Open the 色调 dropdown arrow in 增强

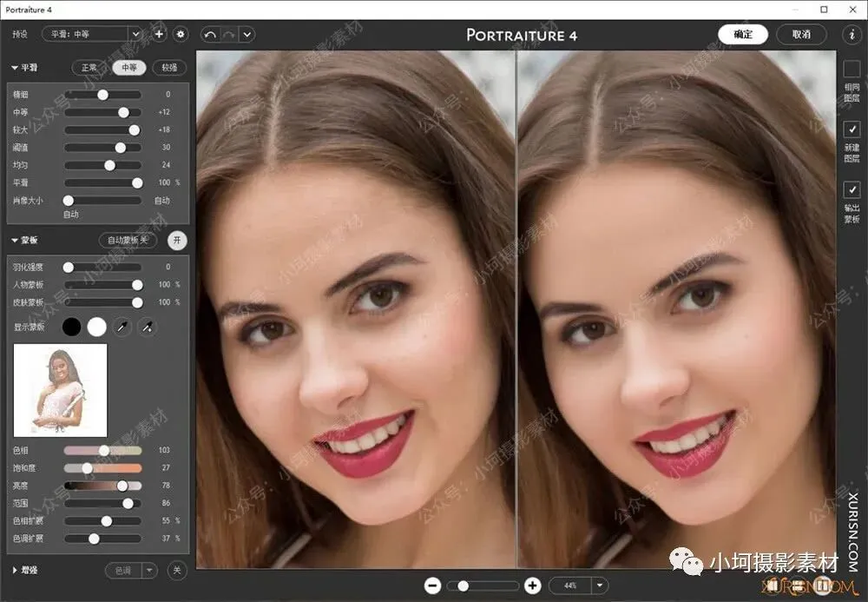149,571
